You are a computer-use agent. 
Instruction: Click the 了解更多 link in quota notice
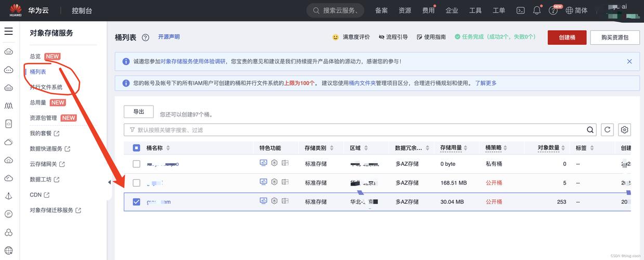point(486,83)
